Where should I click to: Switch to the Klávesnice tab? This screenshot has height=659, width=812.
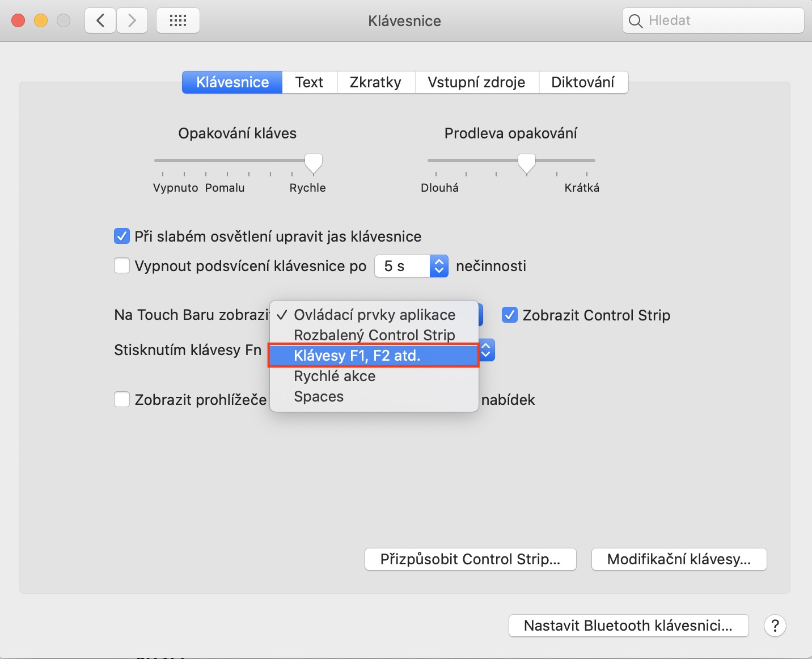(x=232, y=82)
